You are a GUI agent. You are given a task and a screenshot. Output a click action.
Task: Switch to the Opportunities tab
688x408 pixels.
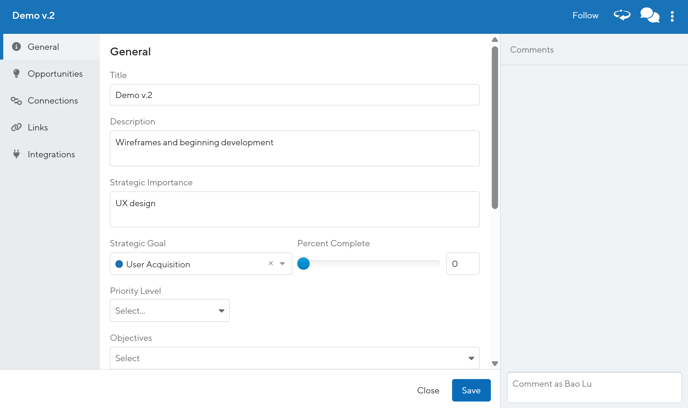55,74
